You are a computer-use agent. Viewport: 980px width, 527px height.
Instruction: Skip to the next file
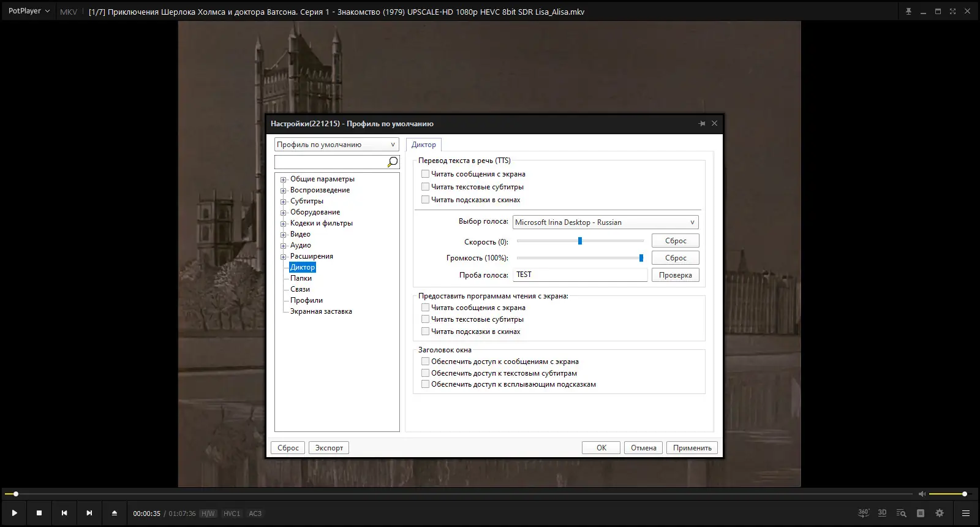[89, 513]
